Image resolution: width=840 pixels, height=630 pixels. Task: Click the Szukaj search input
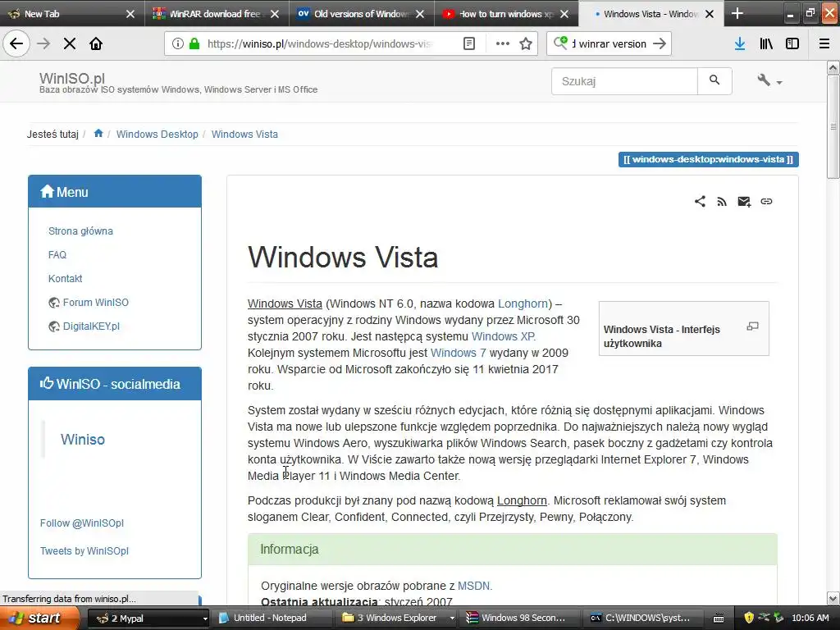[x=624, y=81]
